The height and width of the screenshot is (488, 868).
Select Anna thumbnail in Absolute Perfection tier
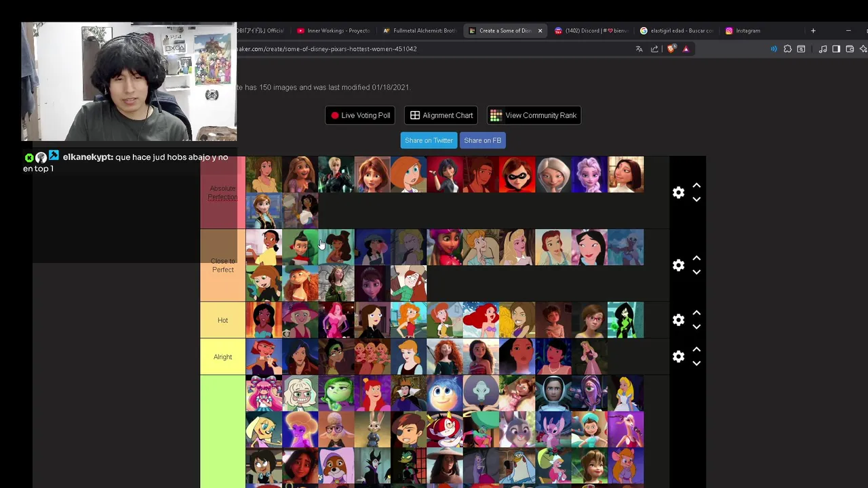coord(264,211)
